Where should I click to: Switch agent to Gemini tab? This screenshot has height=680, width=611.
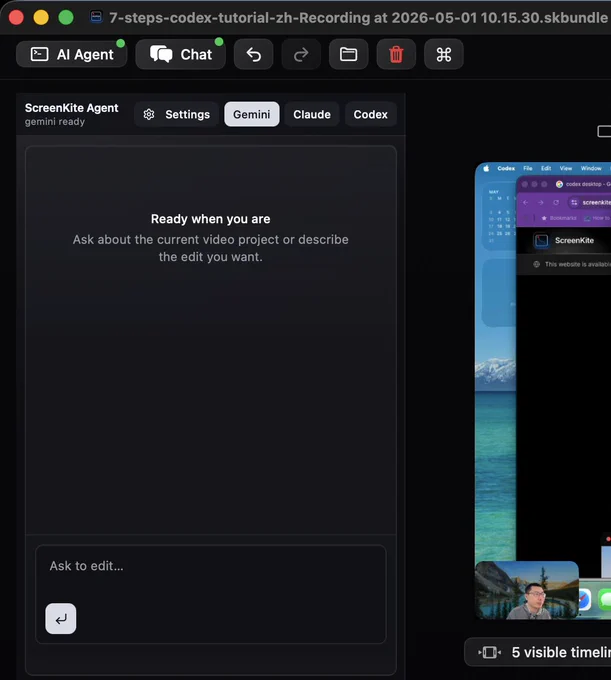coord(252,114)
